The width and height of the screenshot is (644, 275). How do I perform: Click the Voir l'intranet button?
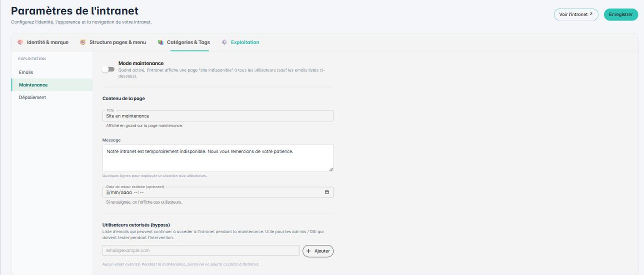(x=576, y=15)
